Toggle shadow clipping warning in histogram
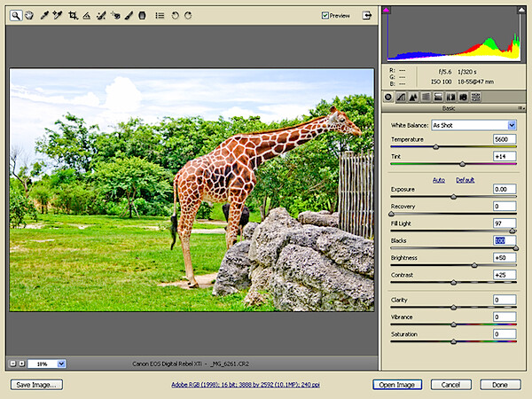Screen dimensions: 532x399 tap(386, 10)
